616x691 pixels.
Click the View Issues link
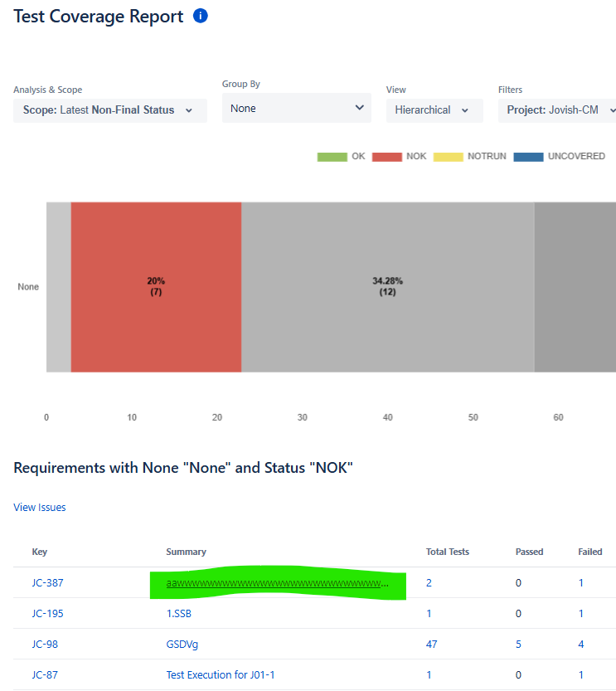tap(40, 507)
